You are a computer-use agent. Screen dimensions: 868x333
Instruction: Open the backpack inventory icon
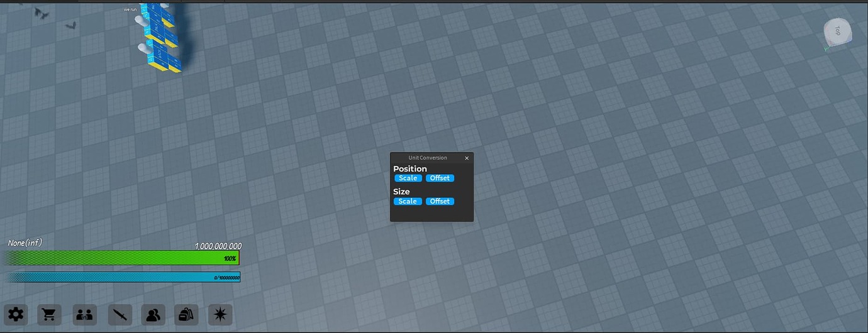[x=186, y=315]
